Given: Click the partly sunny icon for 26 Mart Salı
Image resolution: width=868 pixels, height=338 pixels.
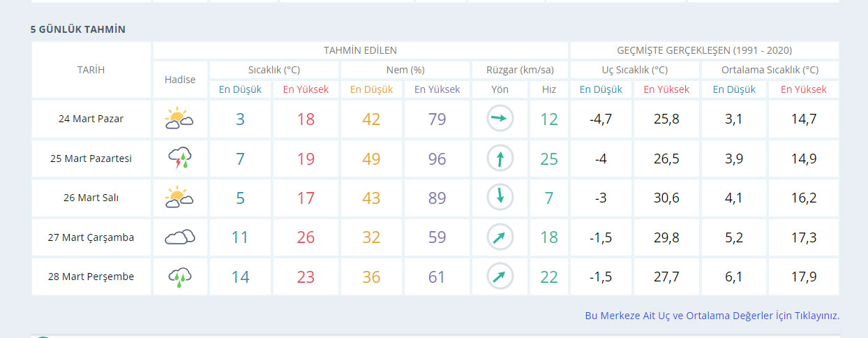Looking at the screenshot, I should 179,198.
